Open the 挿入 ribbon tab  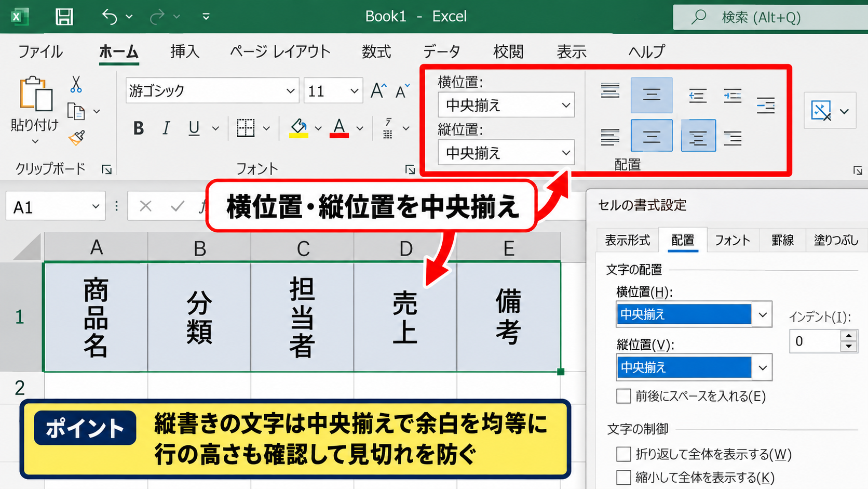(185, 51)
